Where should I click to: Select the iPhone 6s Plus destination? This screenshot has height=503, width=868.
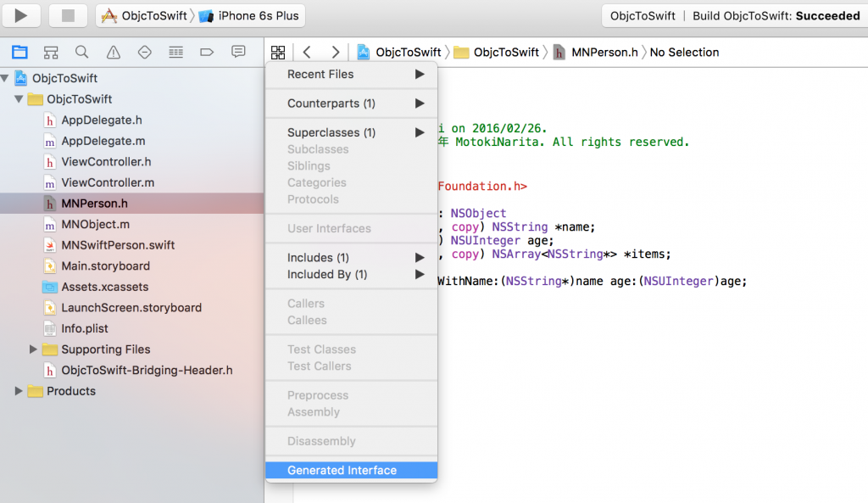[249, 16]
